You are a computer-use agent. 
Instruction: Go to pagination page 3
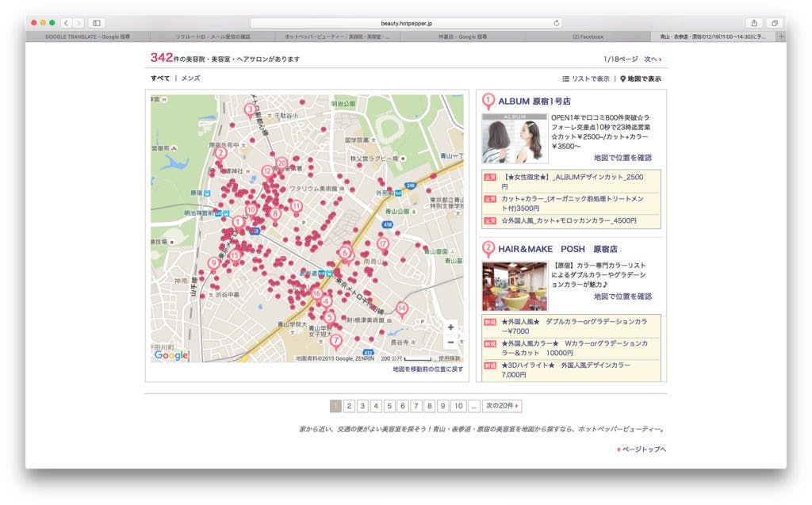coord(362,406)
